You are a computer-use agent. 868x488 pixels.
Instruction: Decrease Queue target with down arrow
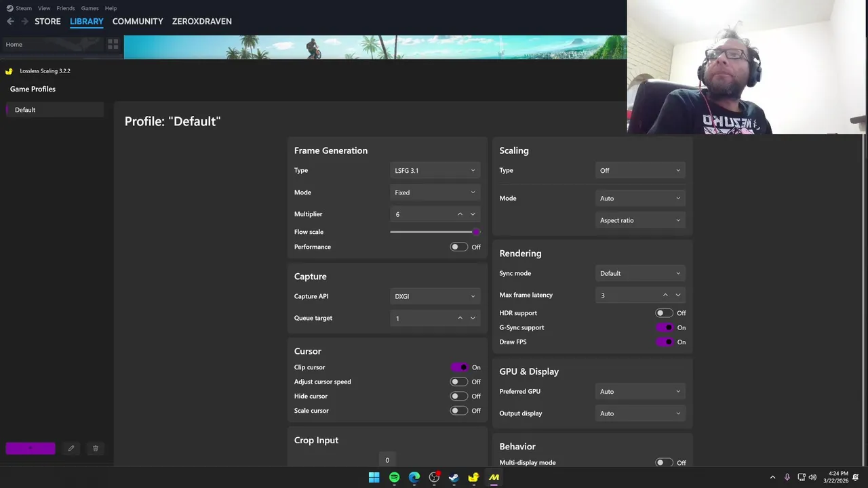pos(473,318)
